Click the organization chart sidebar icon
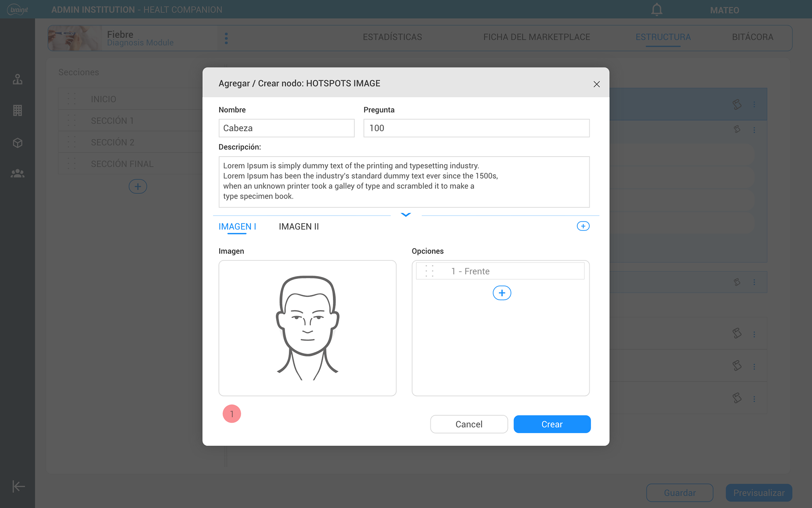The height and width of the screenshot is (508, 812). (17, 79)
